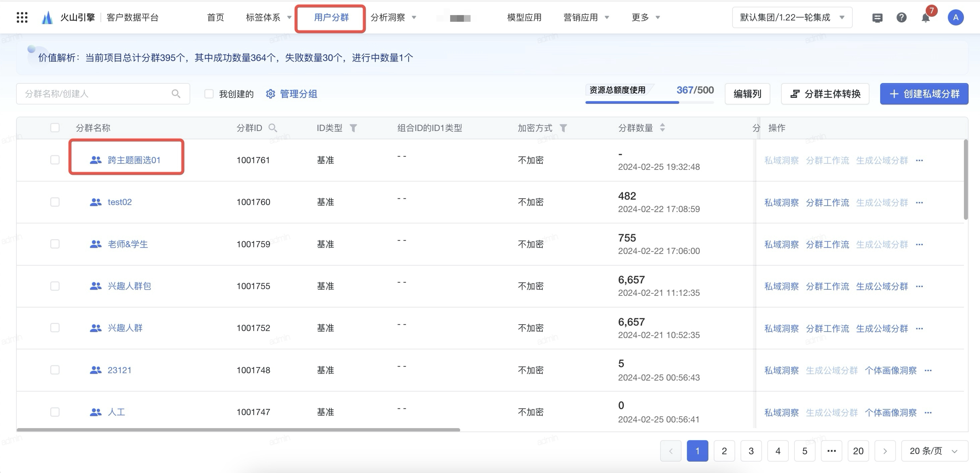
Task: Go to previous page with left chevron
Action: [x=671, y=451]
